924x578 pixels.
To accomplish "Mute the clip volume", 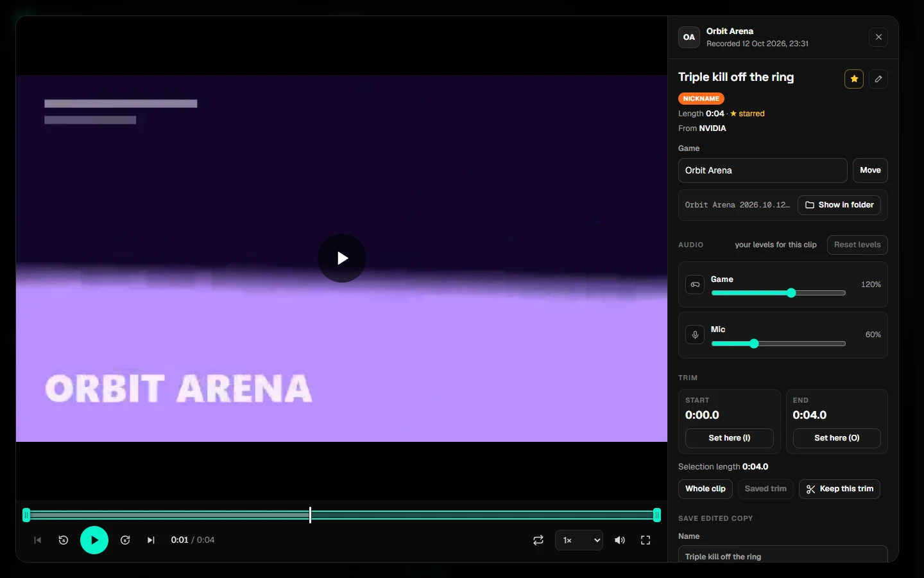I will point(620,540).
